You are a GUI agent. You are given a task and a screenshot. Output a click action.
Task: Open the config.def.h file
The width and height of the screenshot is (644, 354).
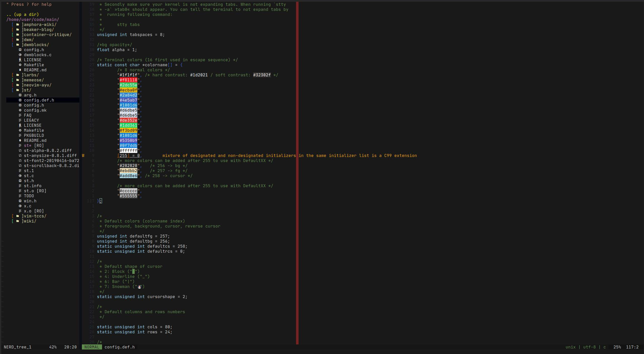pos(39,100)
